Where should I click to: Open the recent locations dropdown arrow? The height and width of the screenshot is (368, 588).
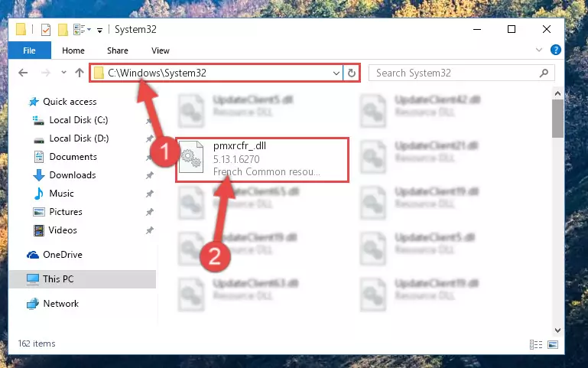tap(63, 73)
